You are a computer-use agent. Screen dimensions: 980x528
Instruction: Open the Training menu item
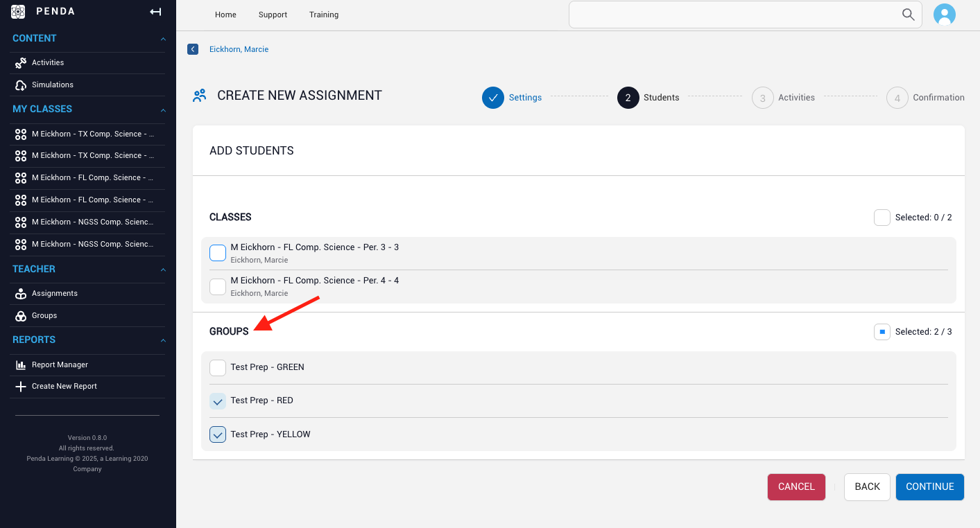[323, 14]
